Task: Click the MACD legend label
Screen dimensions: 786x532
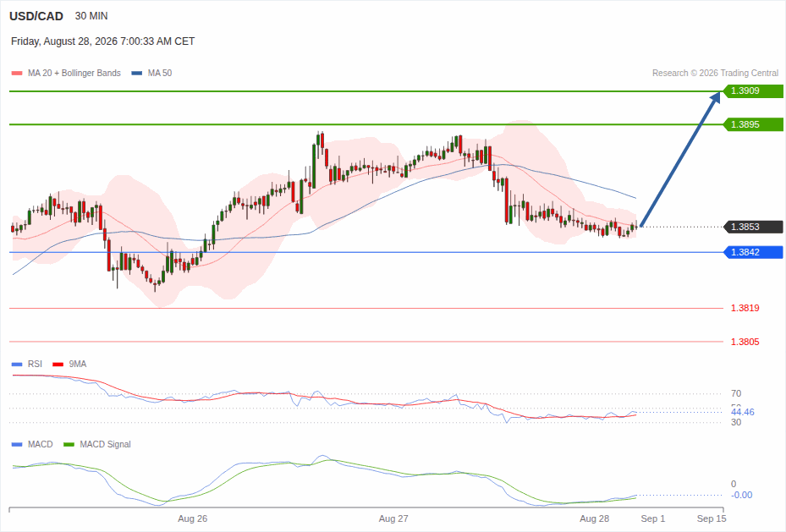Action: pyautogui.click(x=40, y=444)
